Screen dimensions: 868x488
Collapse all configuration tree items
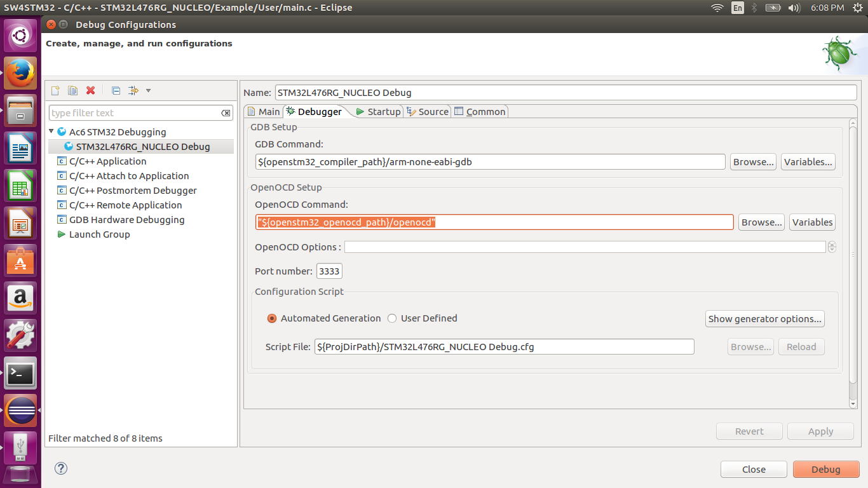116,90
